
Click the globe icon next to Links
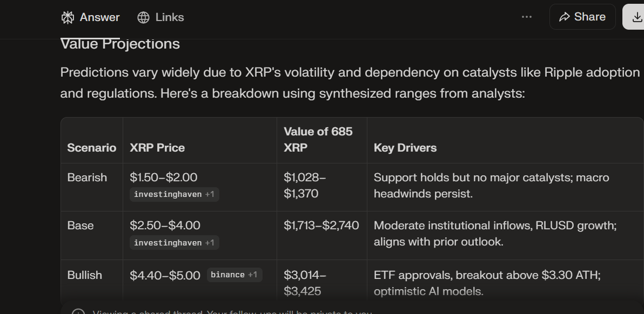pos(143,17)
